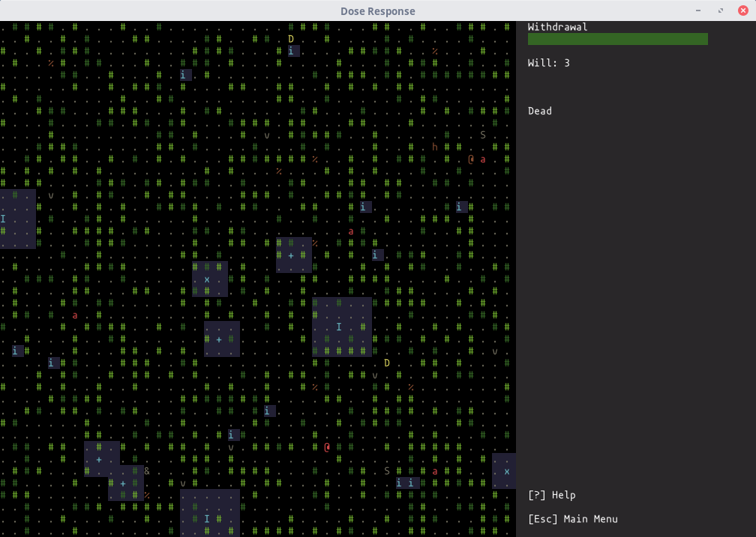
Task: Click the + dose in room below & glyph
Action: 123,483
